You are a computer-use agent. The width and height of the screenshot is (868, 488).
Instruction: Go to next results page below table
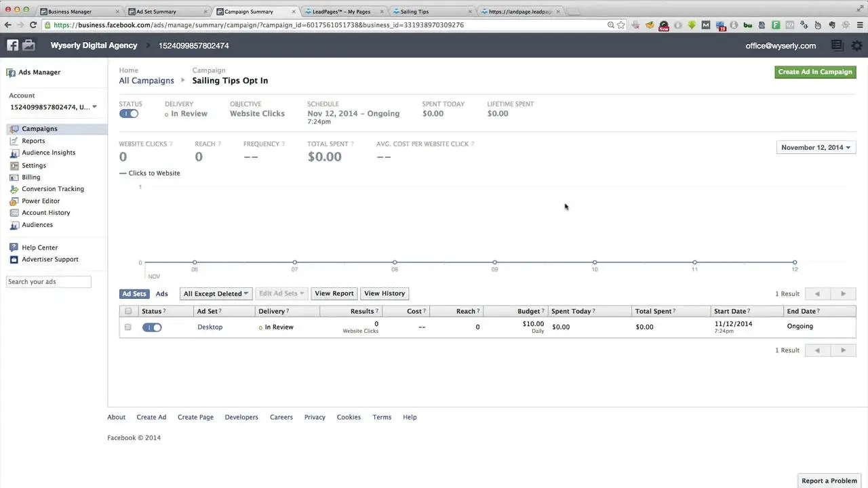pos(843,350)
